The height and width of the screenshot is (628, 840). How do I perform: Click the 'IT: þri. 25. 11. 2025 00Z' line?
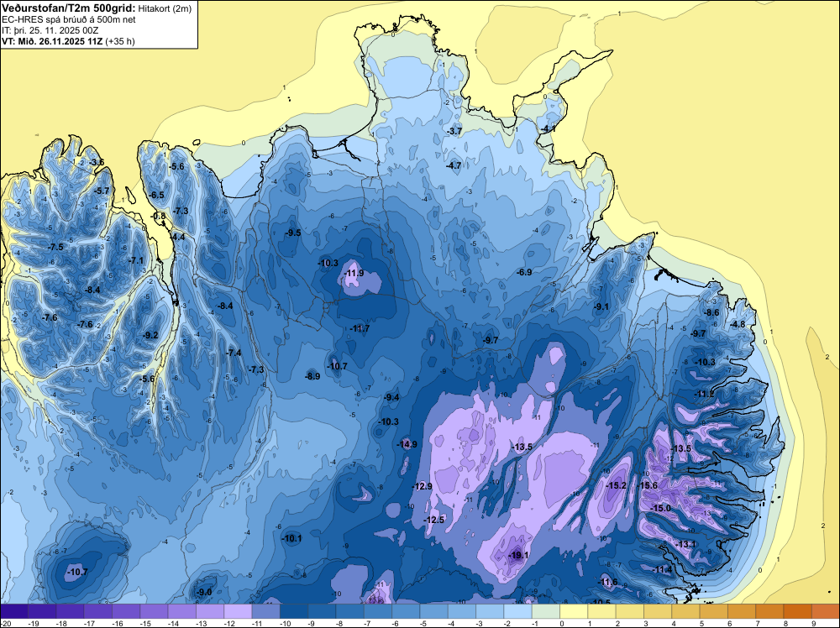[50, 30]
